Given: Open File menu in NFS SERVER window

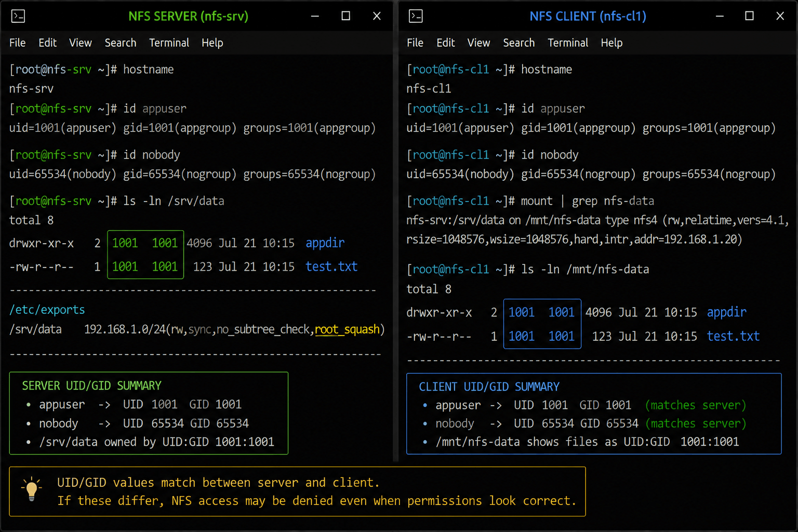Looking at the screenshot, I should [x=17, y=43].
